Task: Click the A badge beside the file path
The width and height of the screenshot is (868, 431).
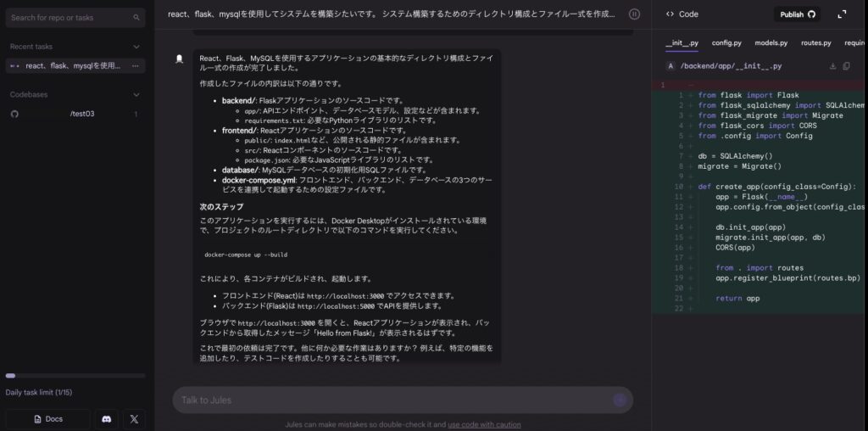Action: tap(670, 66)
